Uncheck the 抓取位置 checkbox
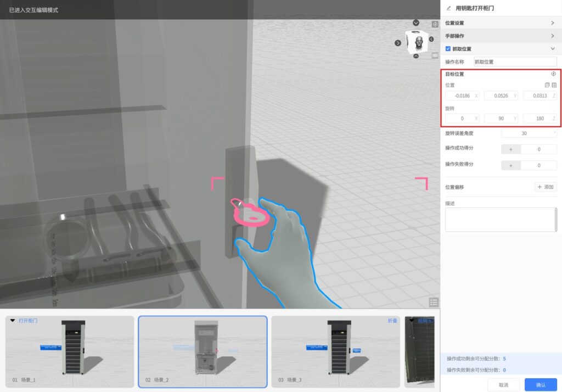 448,49
